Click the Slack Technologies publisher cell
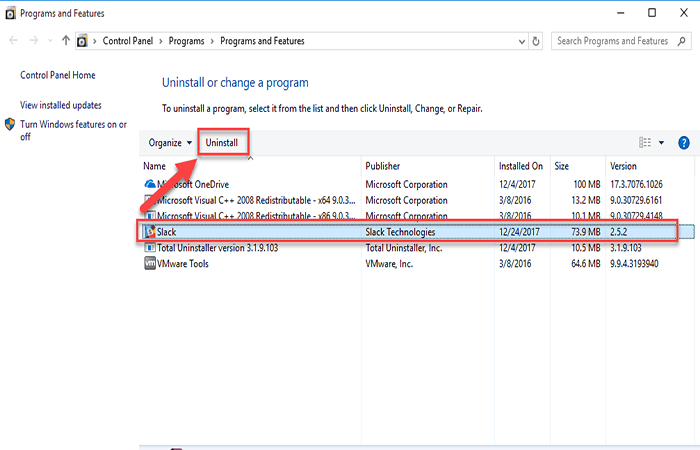This screenshot has width=700, height=450. point(400,232)
